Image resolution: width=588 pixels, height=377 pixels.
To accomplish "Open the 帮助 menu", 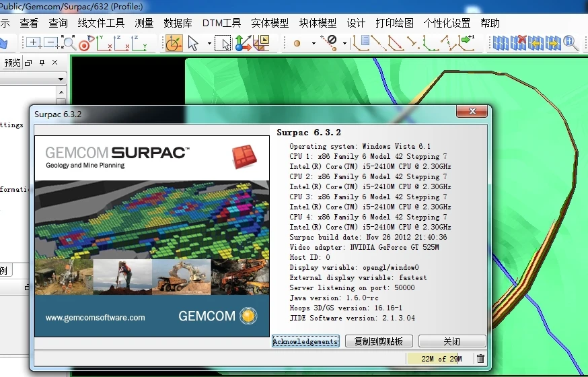I will [490, 24].
